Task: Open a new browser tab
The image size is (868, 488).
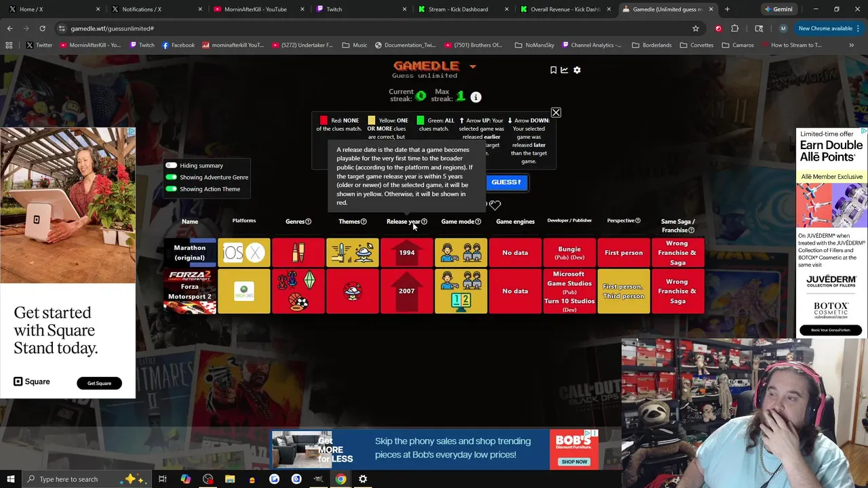Action: click(727, 9)
